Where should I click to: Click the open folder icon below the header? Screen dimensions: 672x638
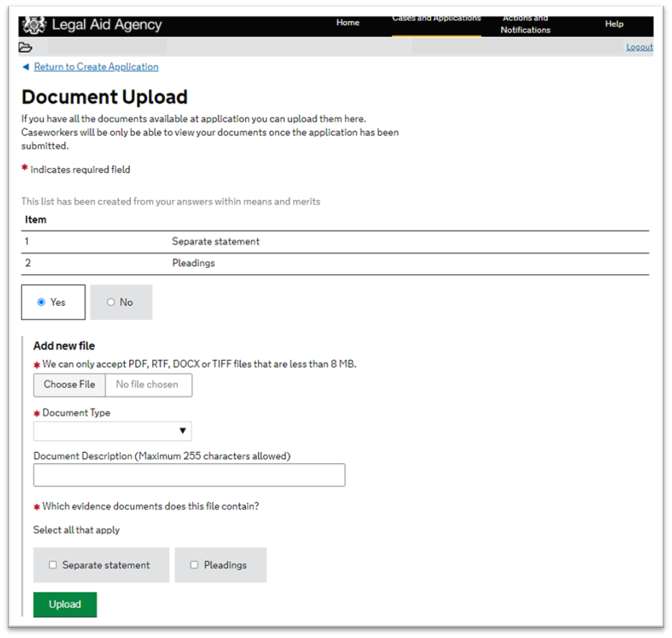pos(26,48)
